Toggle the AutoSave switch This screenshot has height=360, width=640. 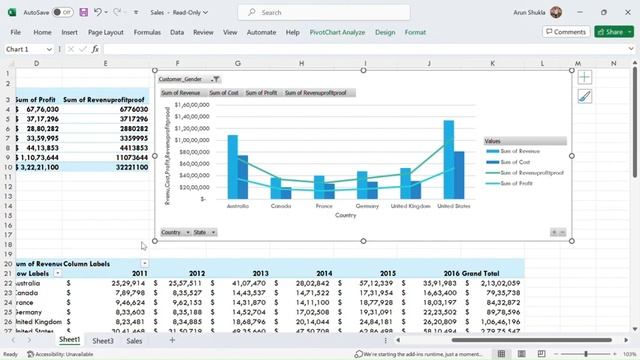62,12
